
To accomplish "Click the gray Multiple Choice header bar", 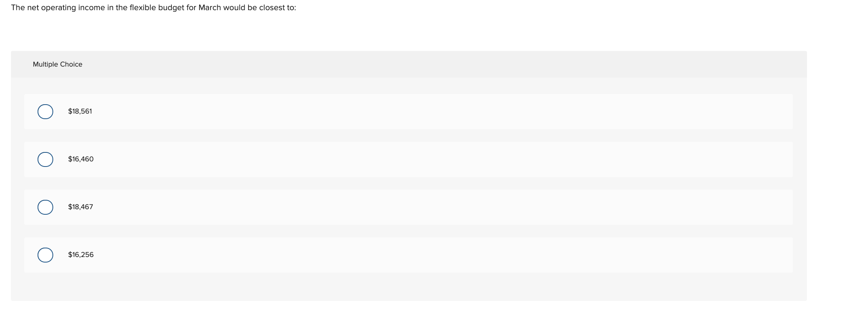I will coord(409,64).
